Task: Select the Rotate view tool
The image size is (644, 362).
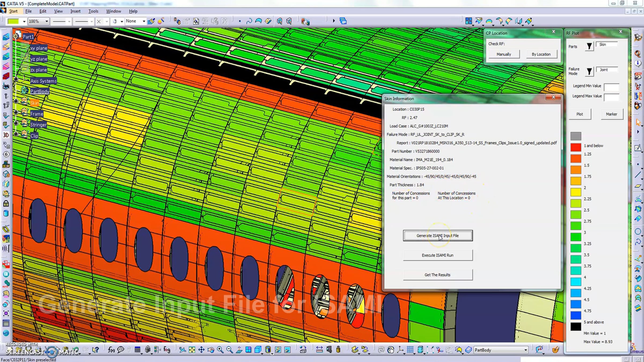Action: pos(211,350)
